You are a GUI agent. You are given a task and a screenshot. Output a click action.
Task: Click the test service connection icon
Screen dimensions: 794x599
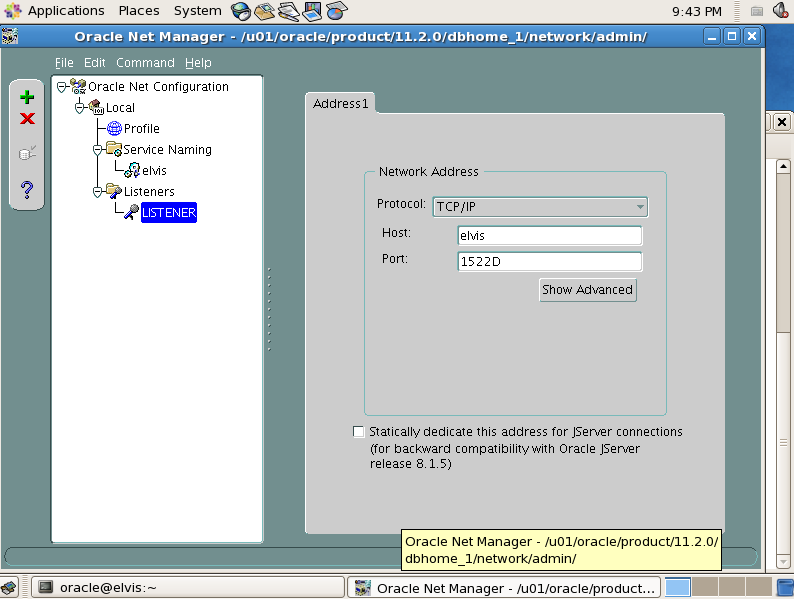coord(27,152)
